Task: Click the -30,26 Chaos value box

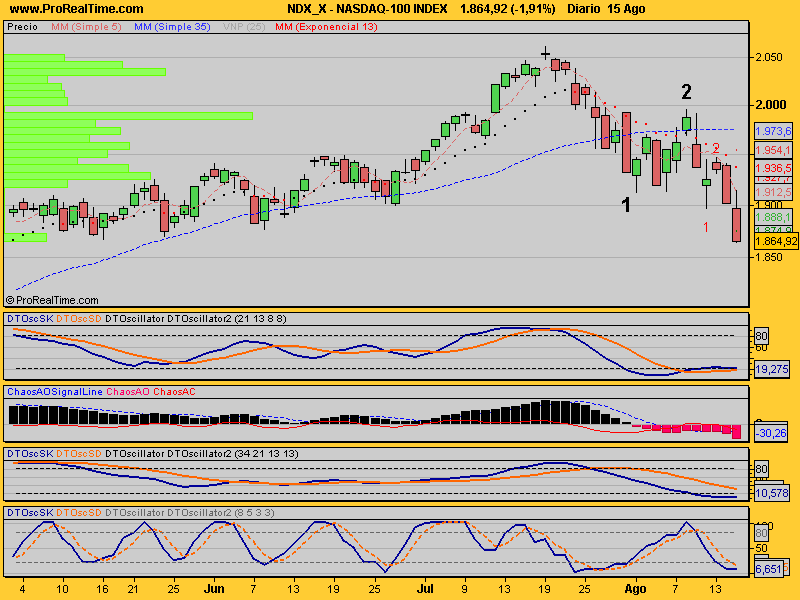Action: [771, 433]
